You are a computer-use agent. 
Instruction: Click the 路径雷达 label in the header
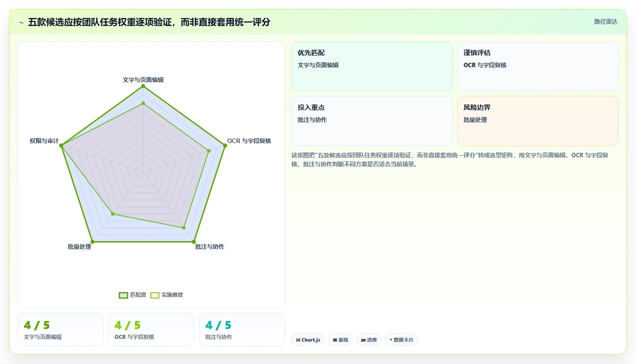[x=605, y=22]
